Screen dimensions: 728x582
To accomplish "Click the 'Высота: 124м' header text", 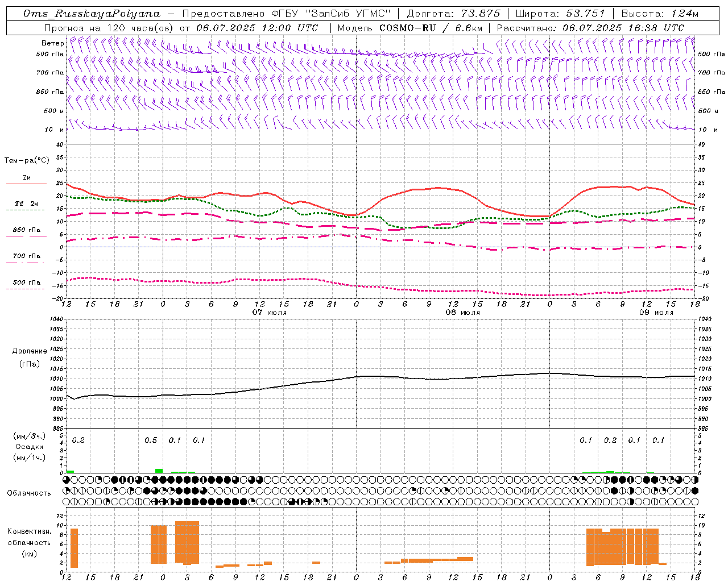I will pyautogui.click(x=659, y=14).
